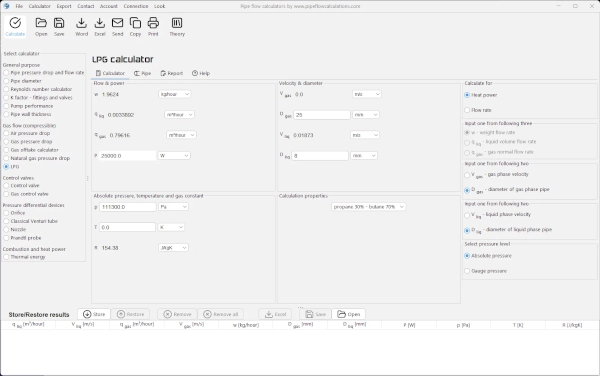The height and width of the screenshot is (376, 600).
Task: Click the D liq diameter input field
Action: (320, 156)
